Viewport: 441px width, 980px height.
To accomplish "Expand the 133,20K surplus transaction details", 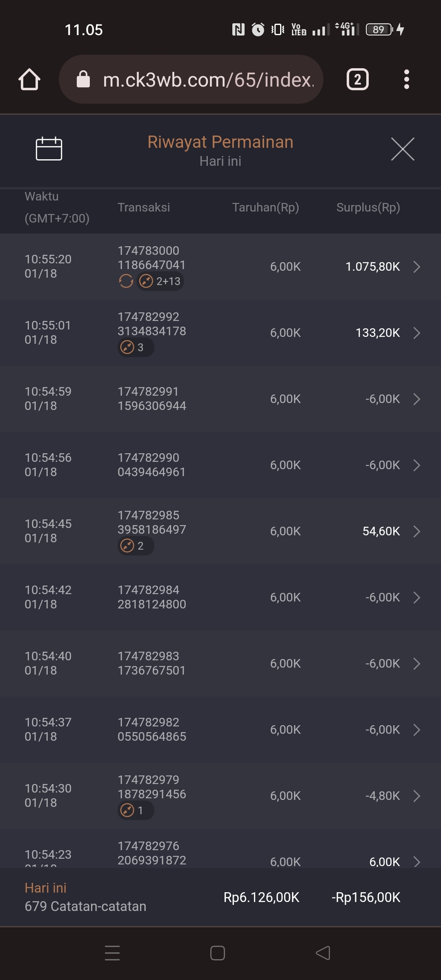I will [416, 333].
